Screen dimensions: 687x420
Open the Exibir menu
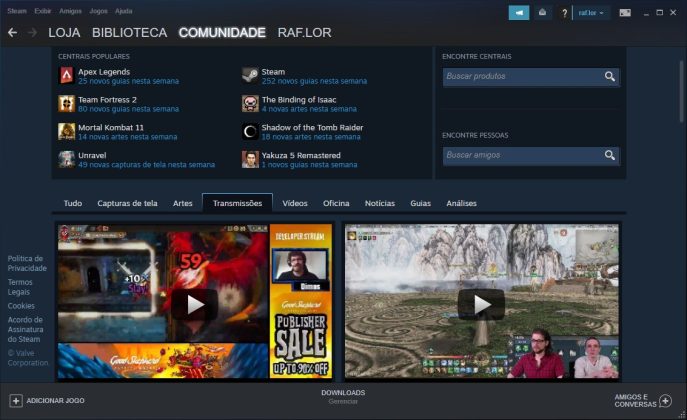[42, 11]
